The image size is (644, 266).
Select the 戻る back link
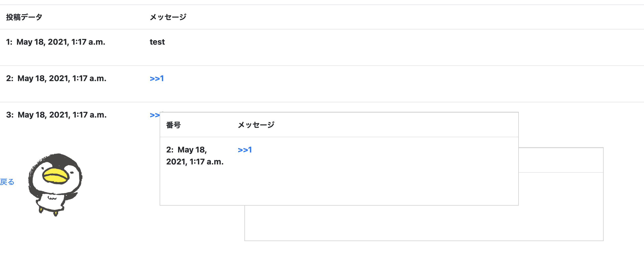(7, 182)
